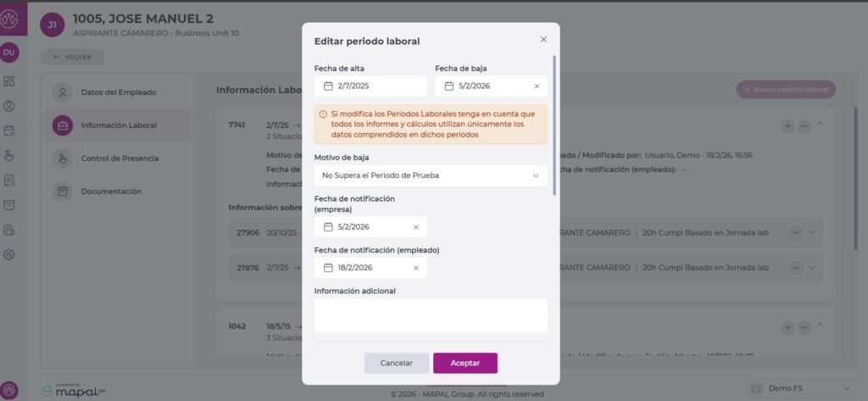Expand the 27906 situation row
The width and height of the screenshot is (868, 401).
coord(813,232)
